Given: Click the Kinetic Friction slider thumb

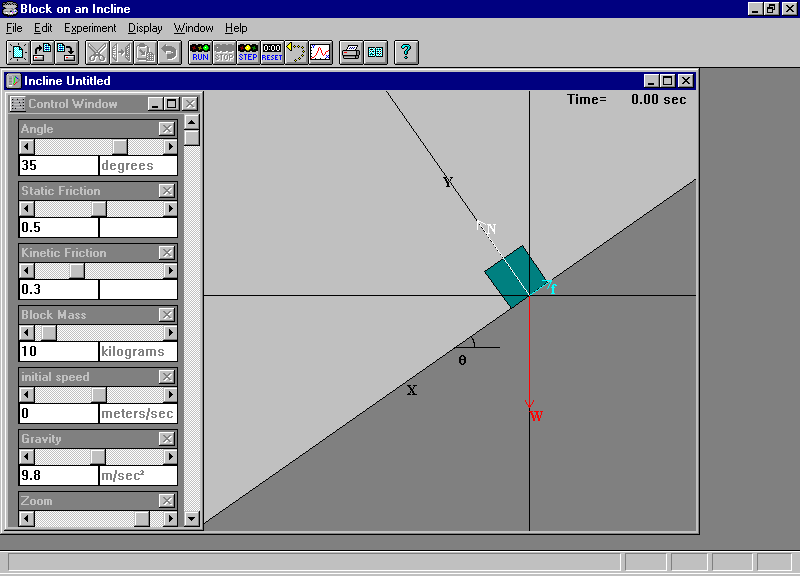Looking at the screenshot, I should [77, 271].
